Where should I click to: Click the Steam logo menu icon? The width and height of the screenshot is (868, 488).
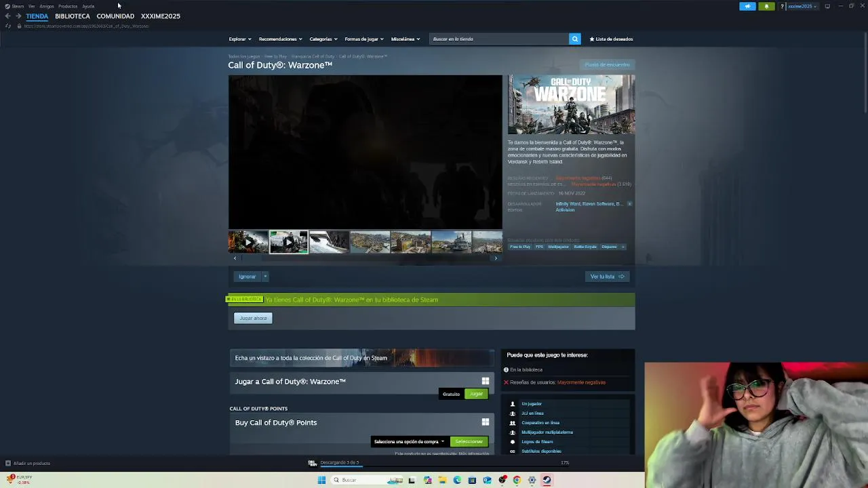click(x=7, y=6)
